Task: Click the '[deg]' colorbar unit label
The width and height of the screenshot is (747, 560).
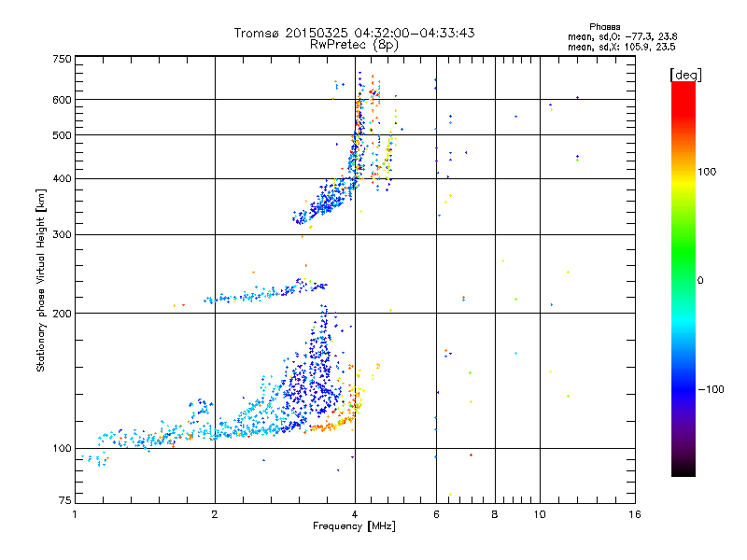Action: click(685, 75)
